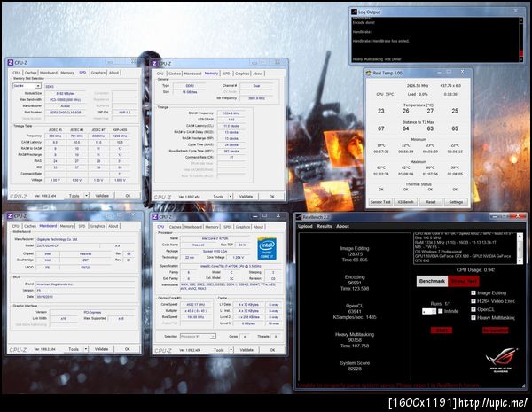Click Validate in CPU-Z CPU window

[x=246, y=350]
